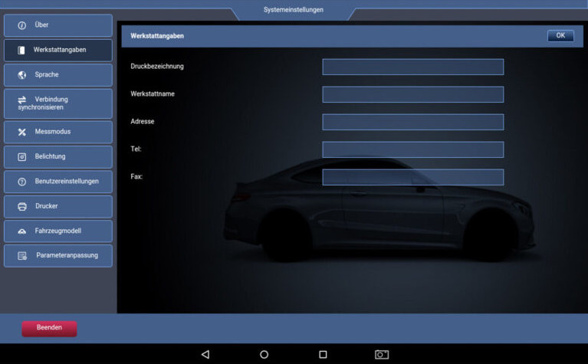
Task: Open the Werkstattangaben menu entry
Action: (58, 50)
